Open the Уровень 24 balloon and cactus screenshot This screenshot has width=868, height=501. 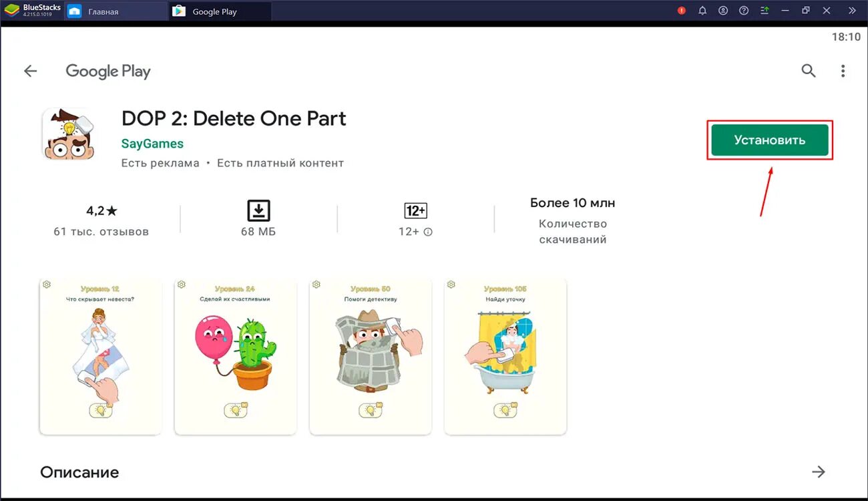[235, 357]
